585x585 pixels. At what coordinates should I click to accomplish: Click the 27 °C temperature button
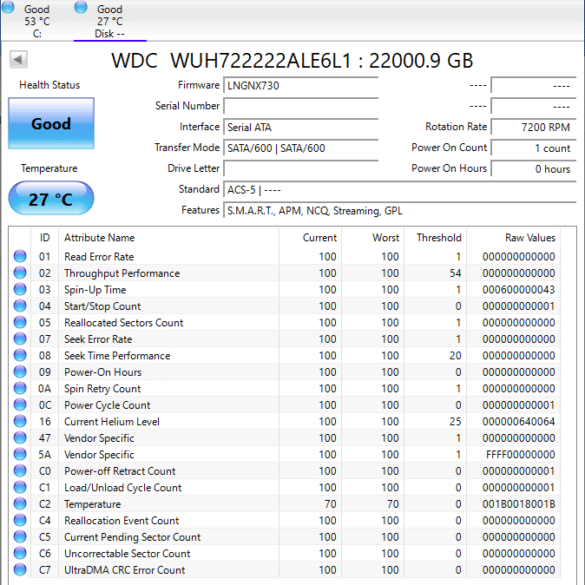tap(51, 199)
